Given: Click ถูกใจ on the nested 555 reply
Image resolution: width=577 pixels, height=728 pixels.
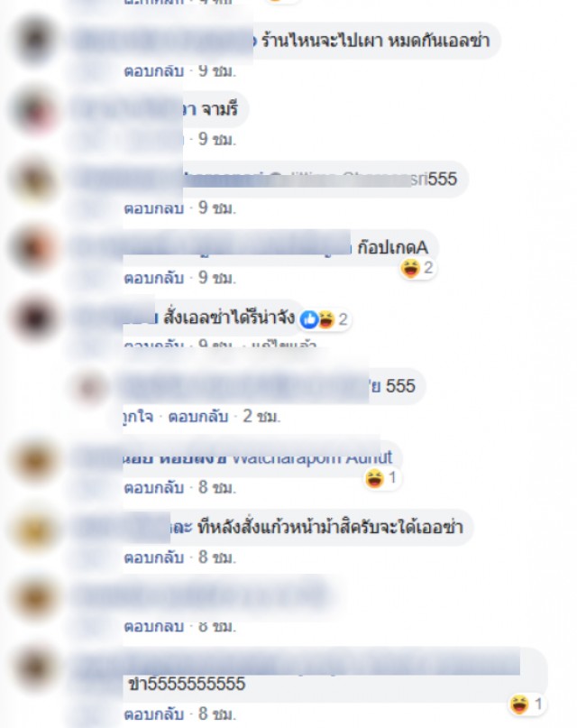Looking at the screenshot, I should coord(138,416).
